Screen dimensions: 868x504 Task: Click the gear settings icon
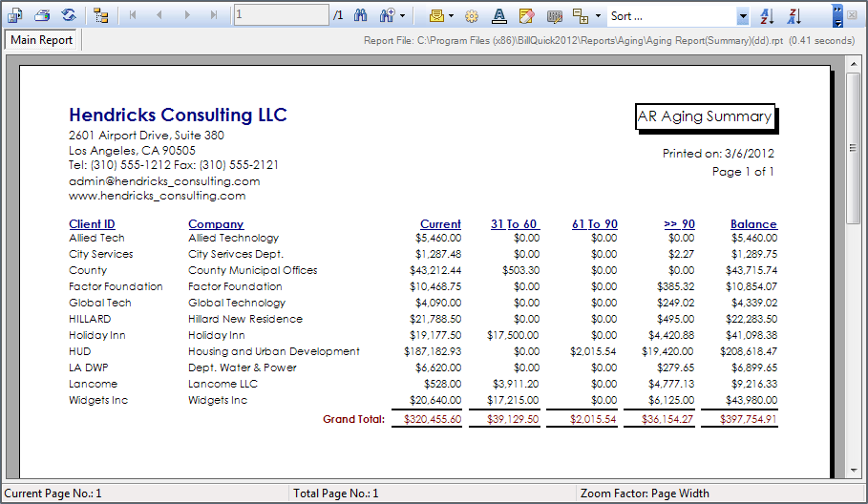tap(472, 16)
